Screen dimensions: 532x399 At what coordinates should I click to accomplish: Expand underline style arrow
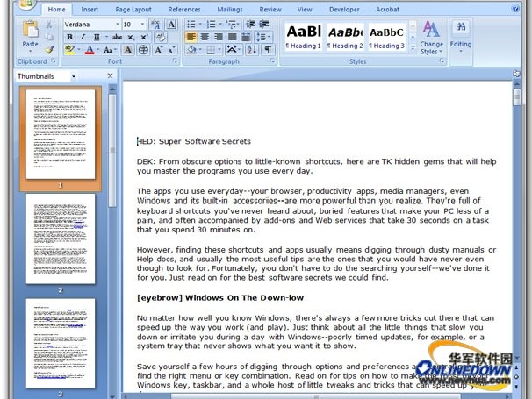tap(106, 37)
